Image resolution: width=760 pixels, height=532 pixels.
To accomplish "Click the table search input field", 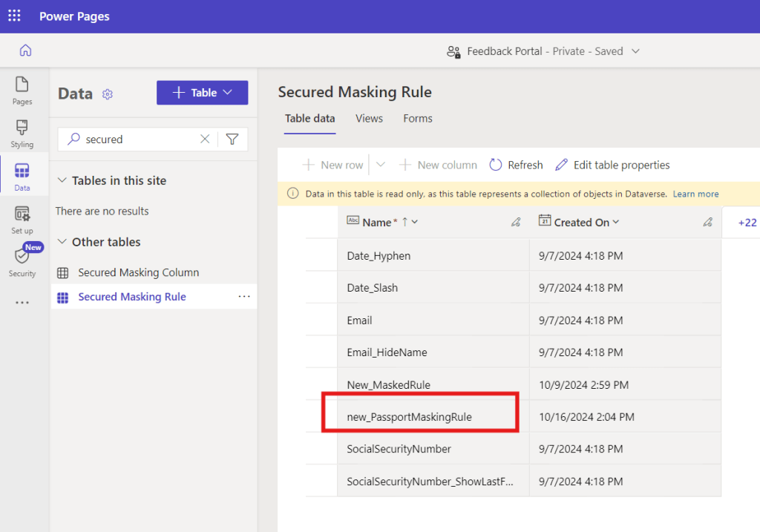I will tap(137, 139).
